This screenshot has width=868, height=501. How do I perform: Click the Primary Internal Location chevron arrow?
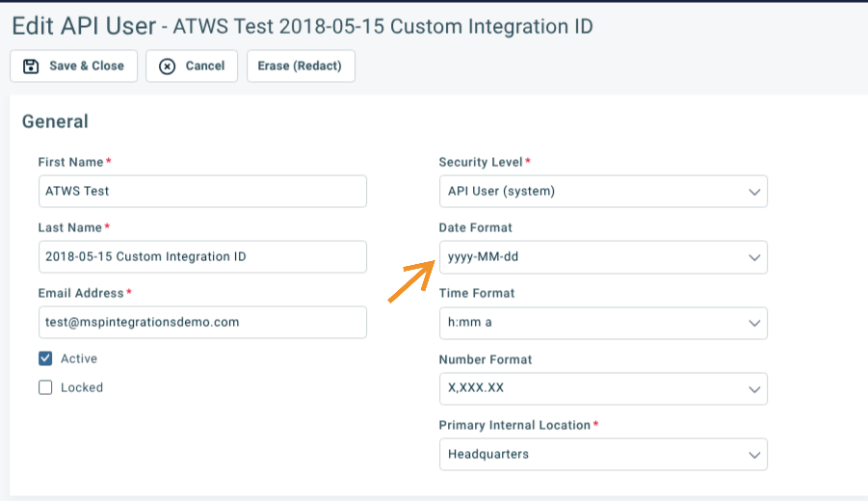754,455
